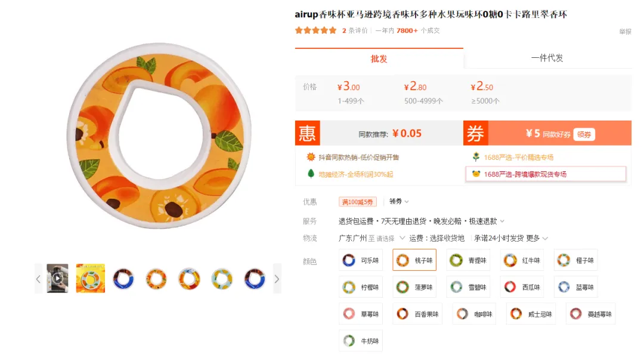Choose the 蓝莓味 flavor option
Image resolution: width=644 pixels, height=361 pixels.
575,286
